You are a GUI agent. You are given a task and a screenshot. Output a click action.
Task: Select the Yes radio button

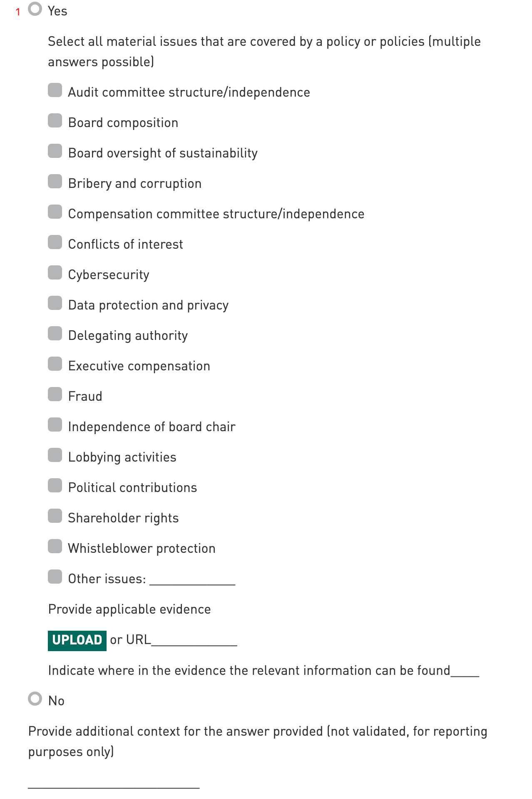[35, 9]
